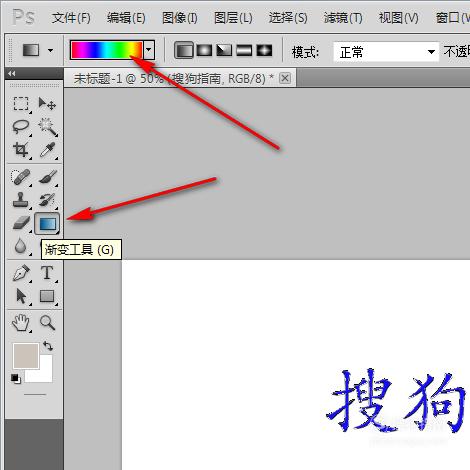Select the Pen tool
The height and width of the screenshot is (470, 470).
pyautogui.click(x=21, y=273)
